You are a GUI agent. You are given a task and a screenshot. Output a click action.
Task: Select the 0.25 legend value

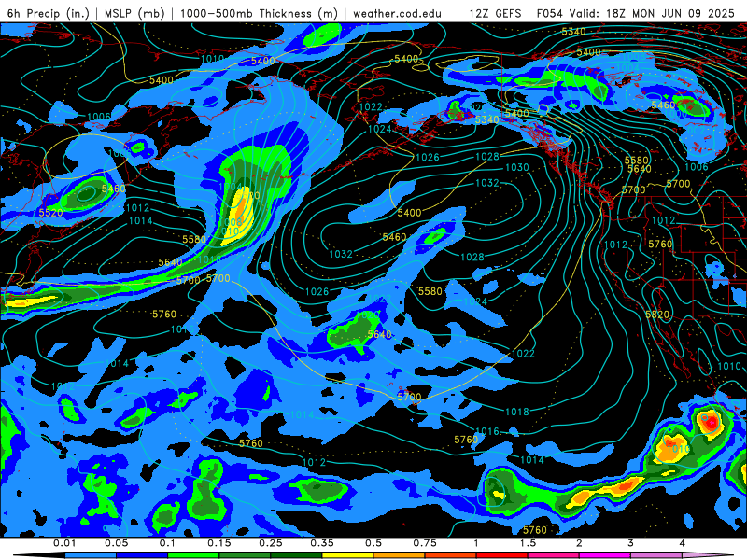point(271,543)
